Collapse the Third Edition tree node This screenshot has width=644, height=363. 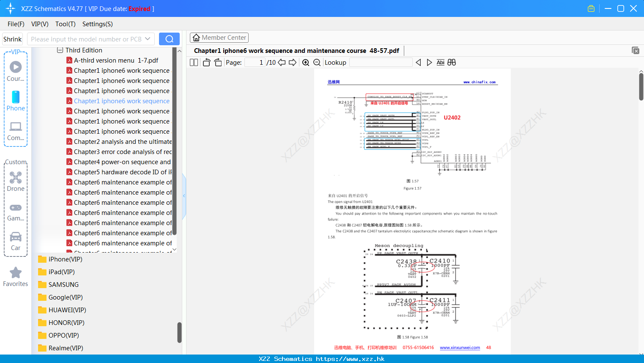tap(60, 50)
